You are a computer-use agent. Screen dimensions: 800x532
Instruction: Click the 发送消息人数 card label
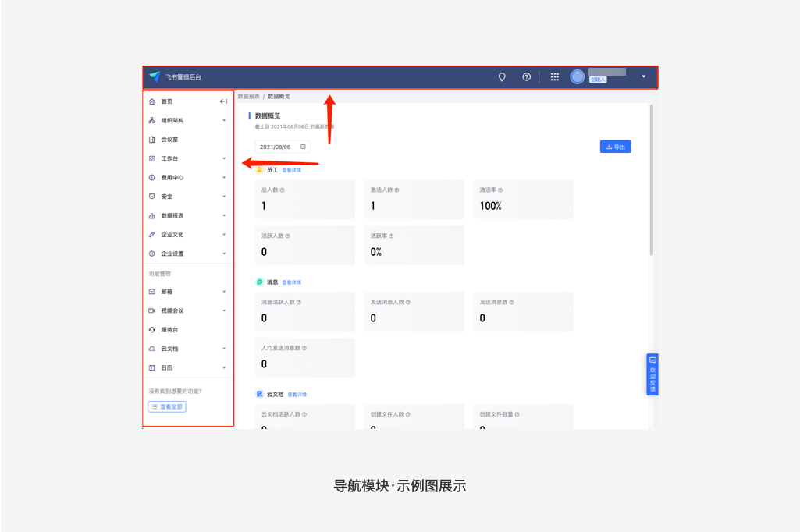387,302
